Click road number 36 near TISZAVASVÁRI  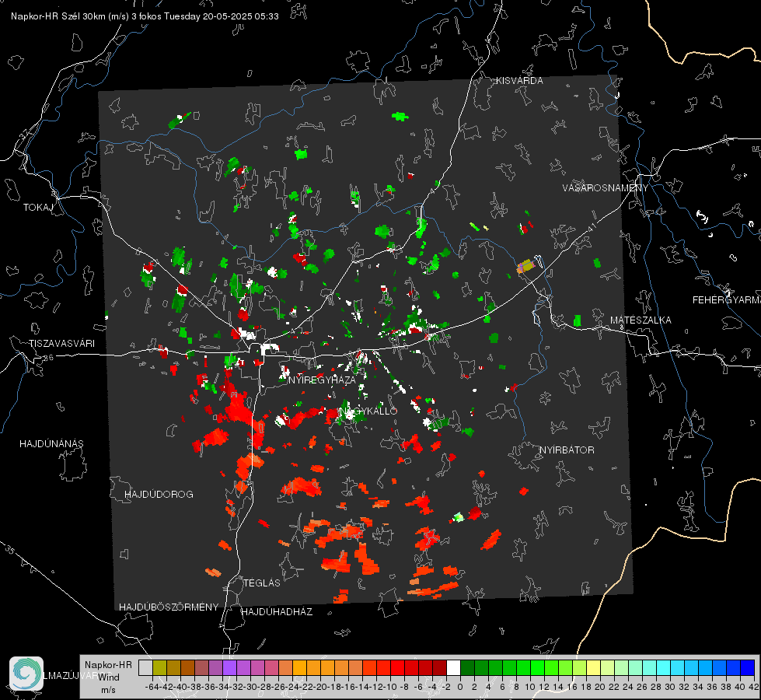point(48,358)
